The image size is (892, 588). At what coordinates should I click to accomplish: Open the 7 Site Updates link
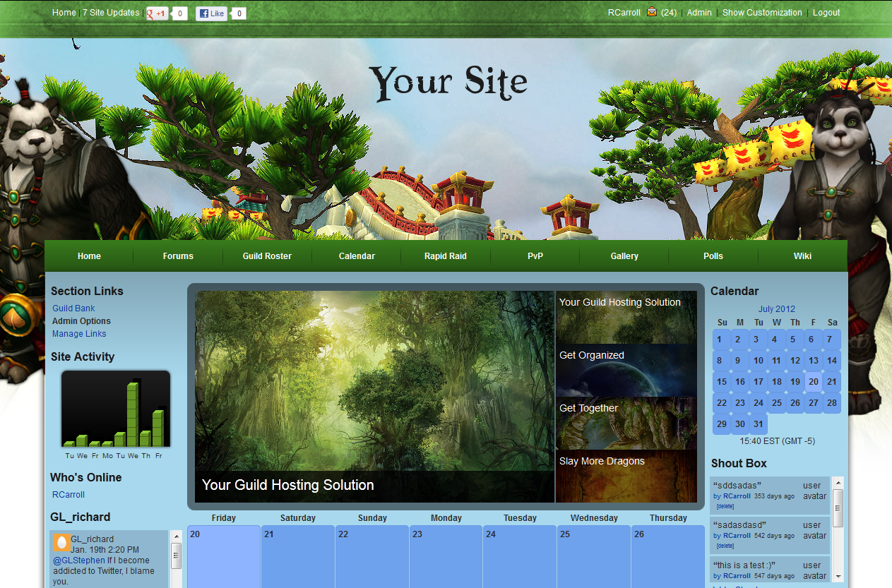(111, 13)
